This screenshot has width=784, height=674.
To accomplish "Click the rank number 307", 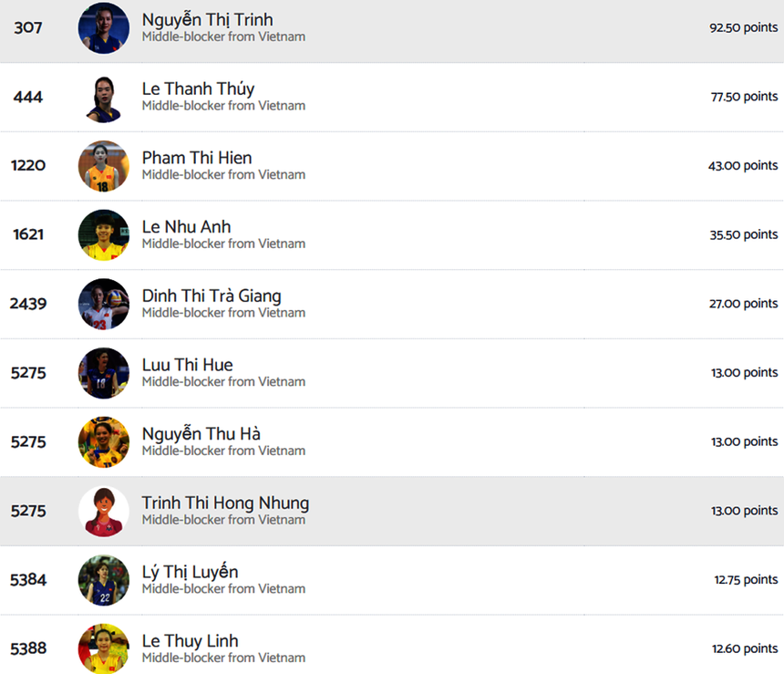I will click(x=28, y=28).
